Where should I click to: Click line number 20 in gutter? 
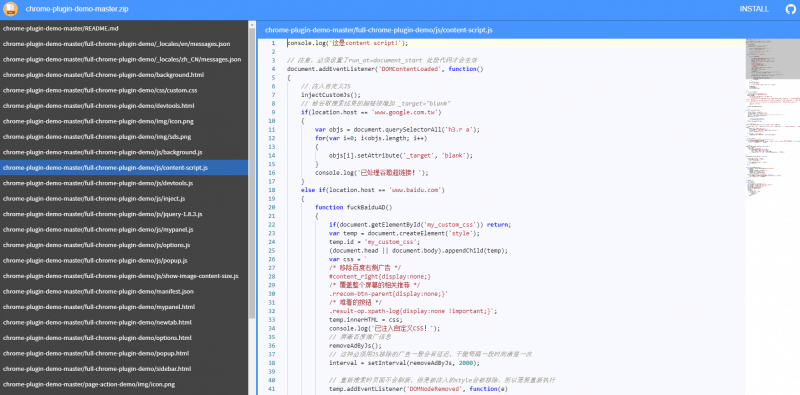pos(271,207)
